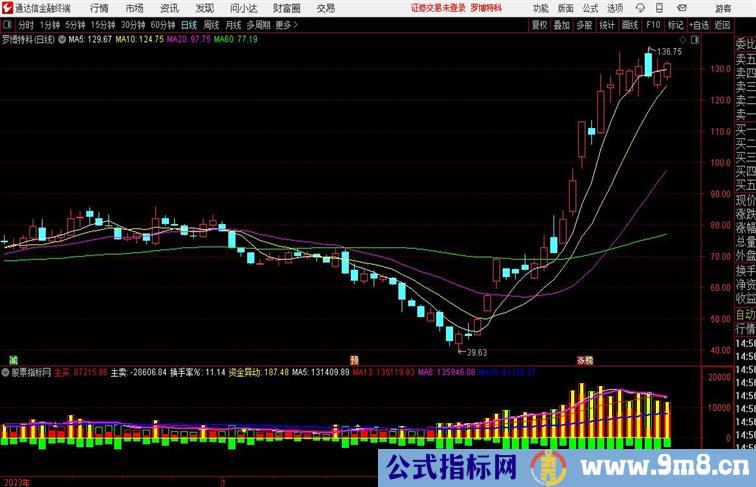Screen dimensions: 756x487
Task: Click the 复权 button
Action: [x=539, y=25]
